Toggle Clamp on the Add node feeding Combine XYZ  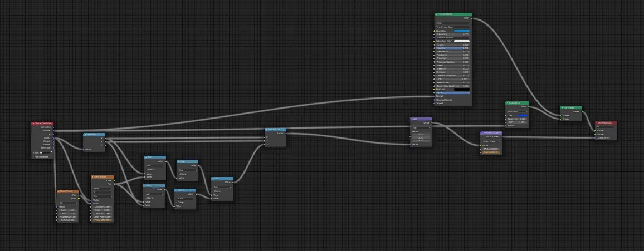coord(217,191)
